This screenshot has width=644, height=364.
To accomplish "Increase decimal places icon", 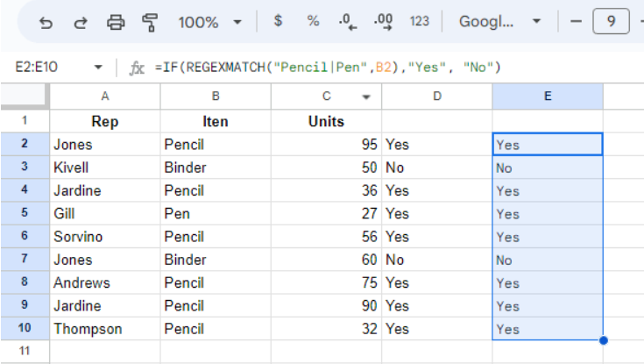I will pyautogui.click(x=383, y=21).
